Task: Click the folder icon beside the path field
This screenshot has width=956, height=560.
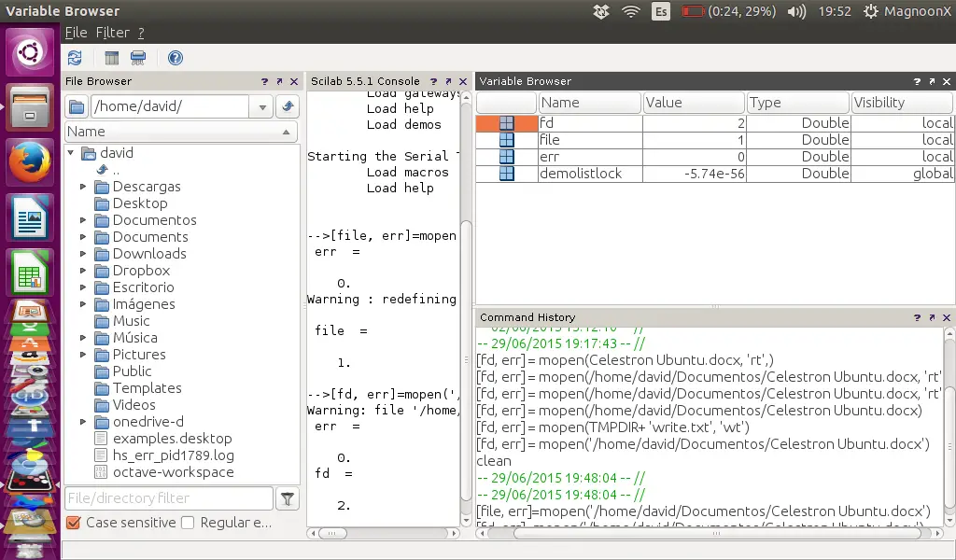Action: (x=77, y=106)
